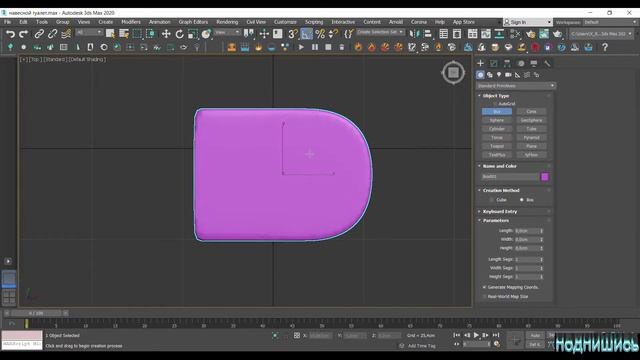Open the Arnold menu

[x=396, y=22]
